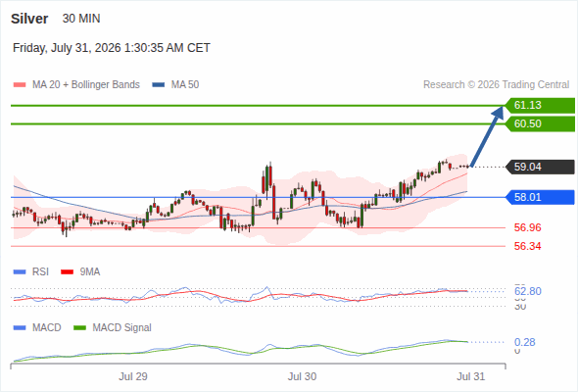The height and width of the screenshot is (392, 578).
Task: Click the RSI 62.80 value label
Action: pyautogui.click(x=527, y=291)
